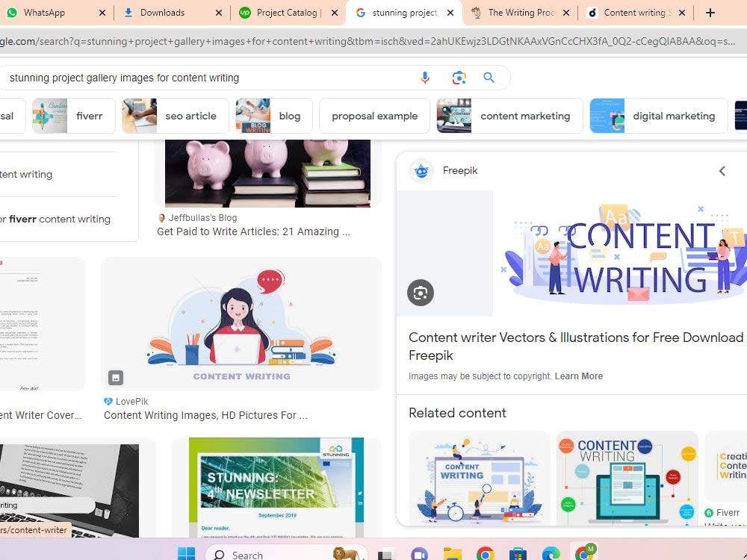The image size is (747, 560).
Task: Close the Project Catalog tab
Action: (x=335, y=13)
